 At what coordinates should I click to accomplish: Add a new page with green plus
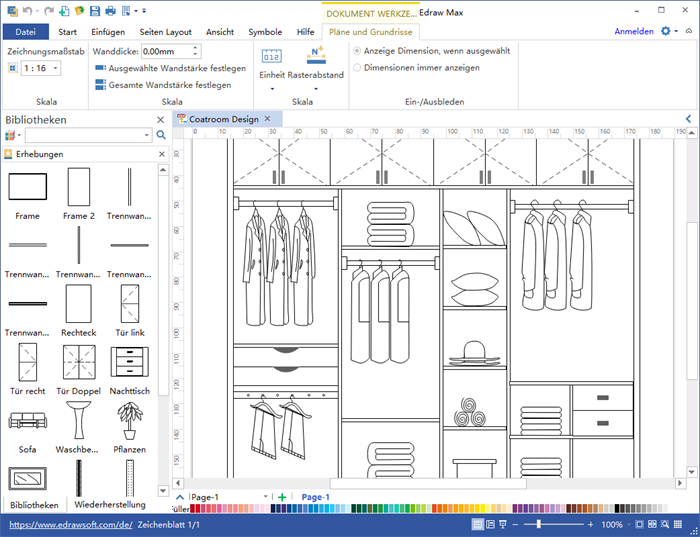coord(282,497)
